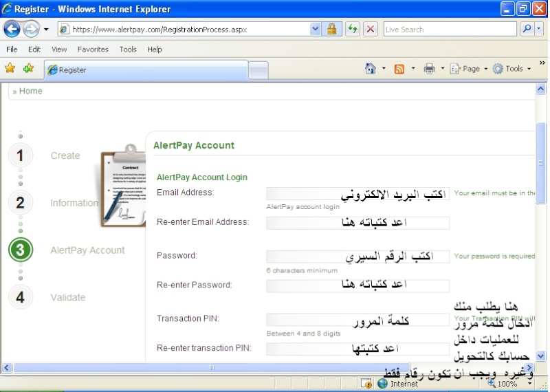Click vertical scrollbar down arrow
The image size is (550, 392).
click(540, 356)
